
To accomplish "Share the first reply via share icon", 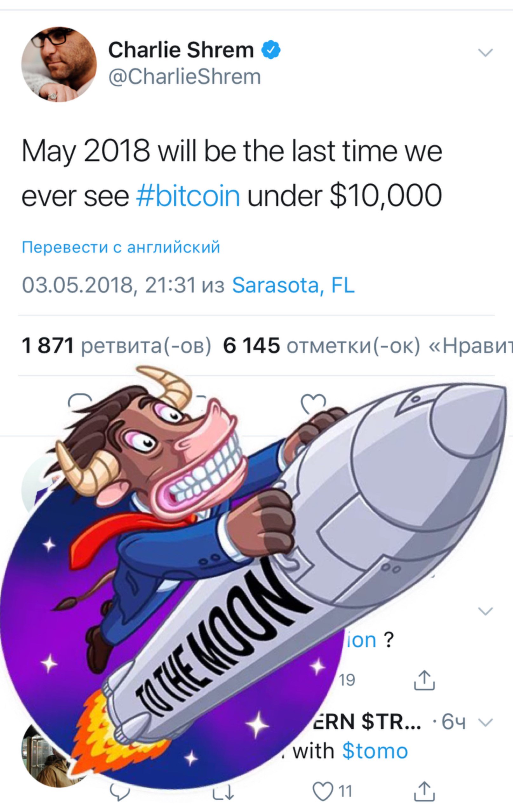I will 424,680.
